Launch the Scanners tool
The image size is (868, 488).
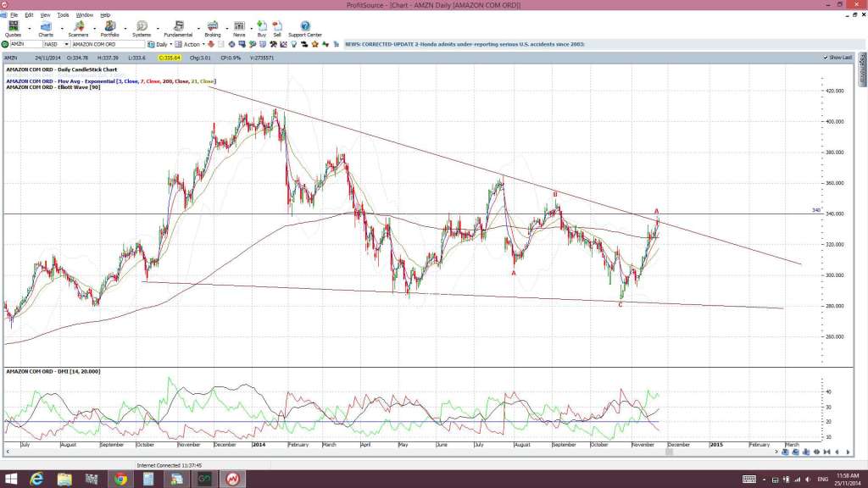pos(78,29)
